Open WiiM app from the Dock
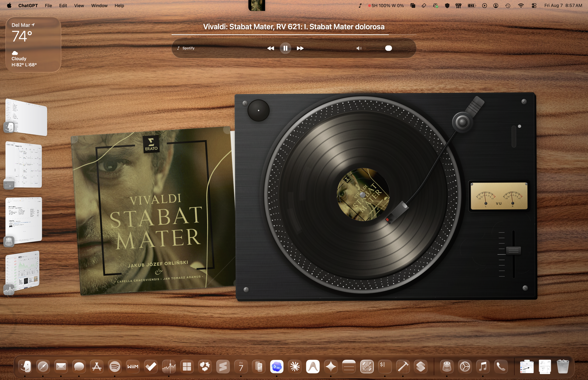588x380 pixels. click(133, 366)
